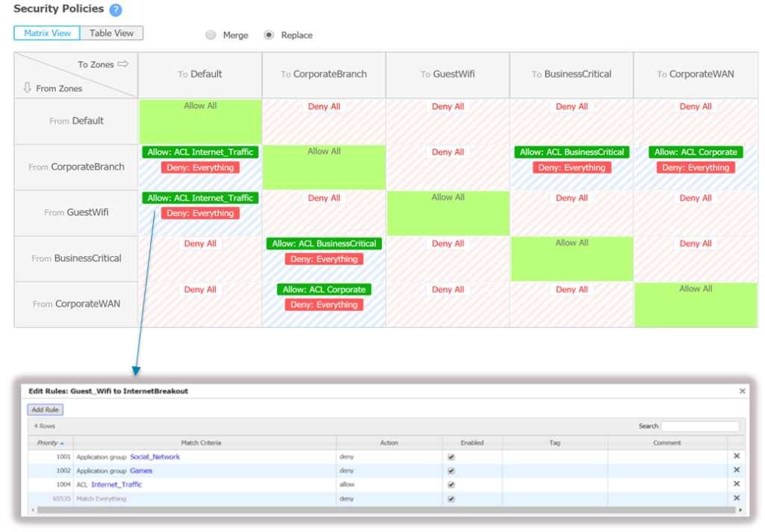Toggle Enabled checkbox for Games rule
765x532 pixels.
tap(450, 471)
